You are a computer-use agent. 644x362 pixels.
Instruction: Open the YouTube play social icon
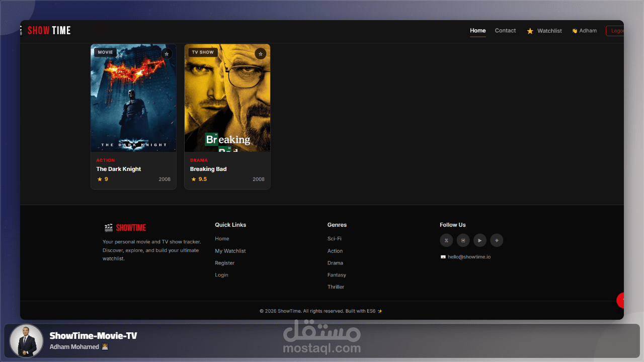tap(480, 240)
